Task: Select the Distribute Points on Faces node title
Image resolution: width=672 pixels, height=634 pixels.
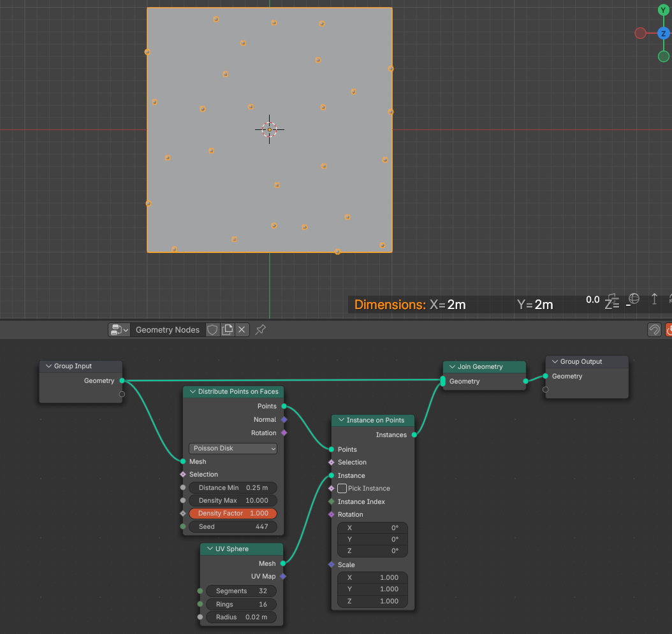Action: point(238,391)
